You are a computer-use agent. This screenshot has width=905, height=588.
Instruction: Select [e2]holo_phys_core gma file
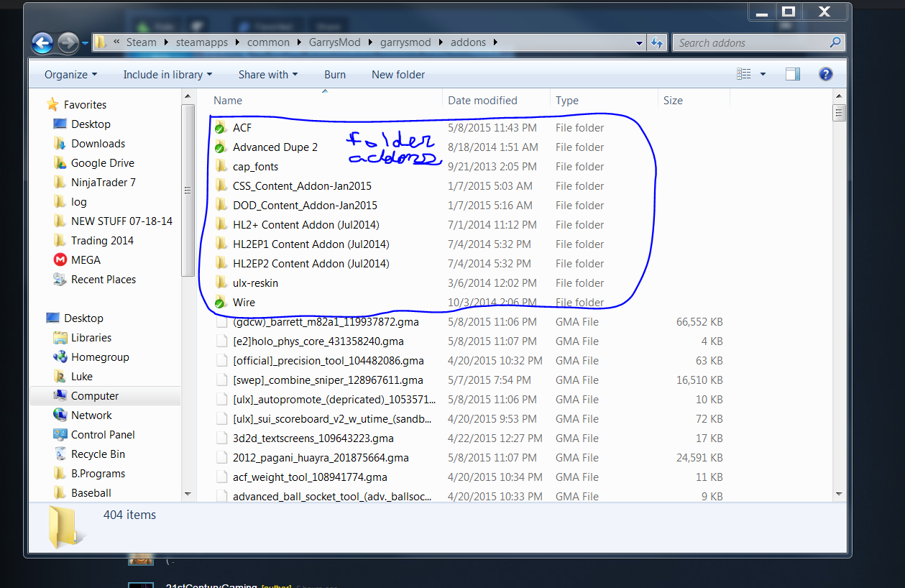coord(318,341)
